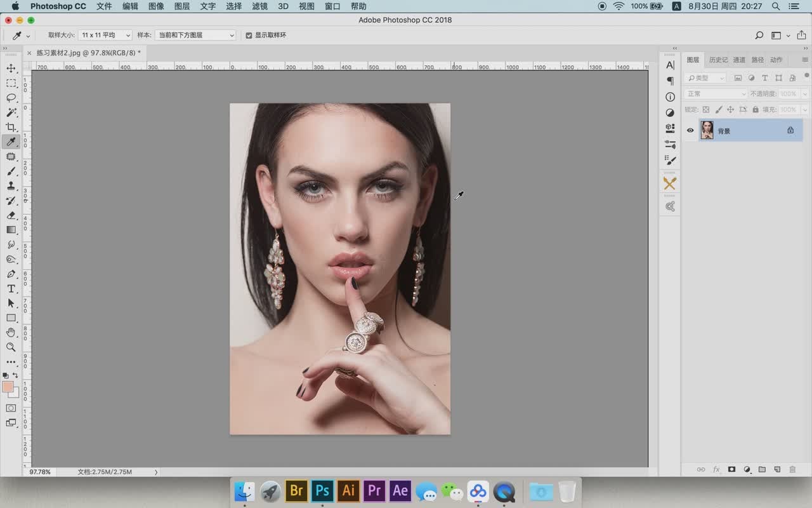Viewport: 812px width, 508px height.
Task: Expand the status bar info arrow
Action: tap(156, 472)
